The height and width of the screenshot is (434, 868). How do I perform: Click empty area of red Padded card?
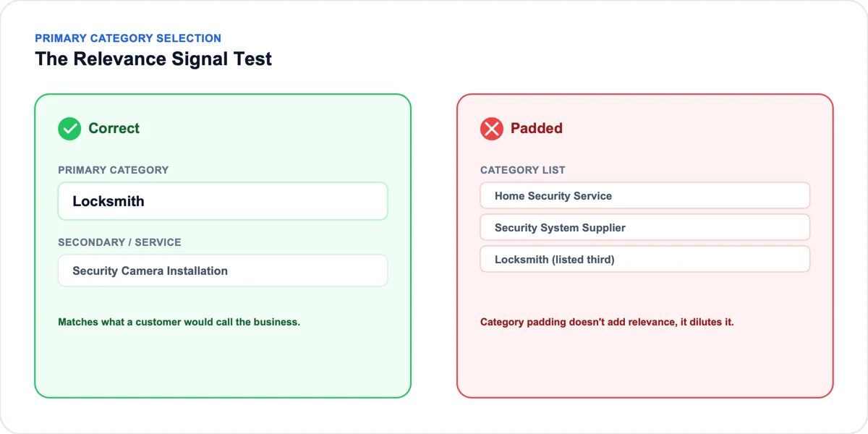tap(645, 362)
